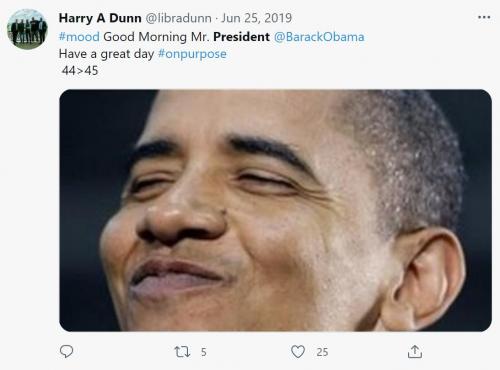Click the dot separator before the date
Viewport: 500px width, 370px height.
[x=216, y=19]
